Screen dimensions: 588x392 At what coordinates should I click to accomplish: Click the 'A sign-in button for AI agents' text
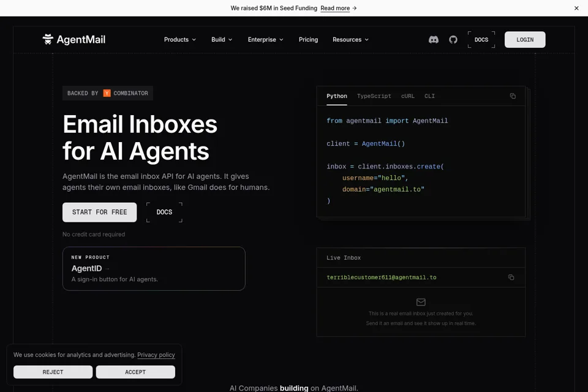tap(115, 279)
